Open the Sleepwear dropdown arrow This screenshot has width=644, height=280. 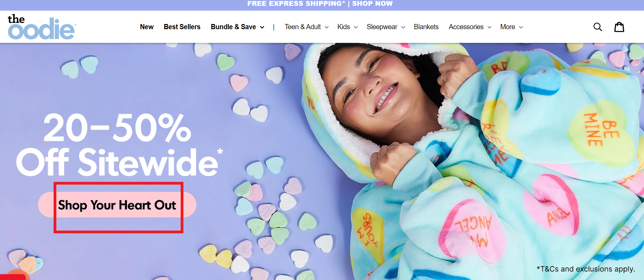pos(403,27)
